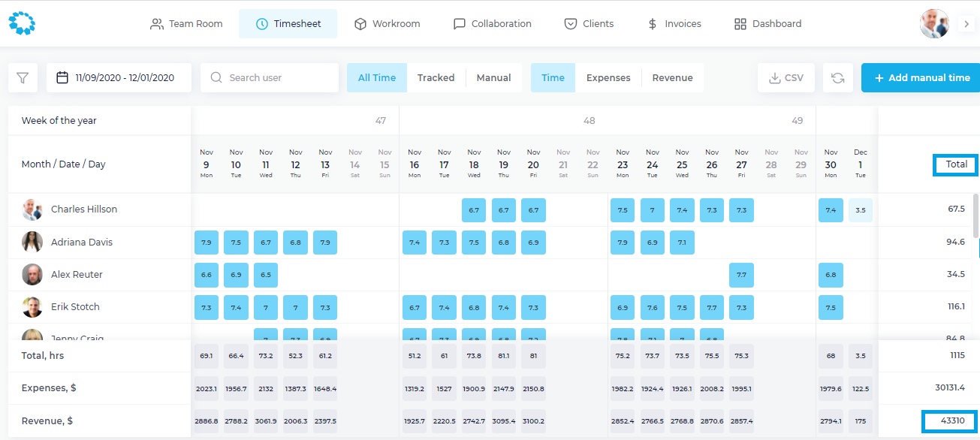Expand the right chevron near profile

pyautogui.click(x=966, y=24)
